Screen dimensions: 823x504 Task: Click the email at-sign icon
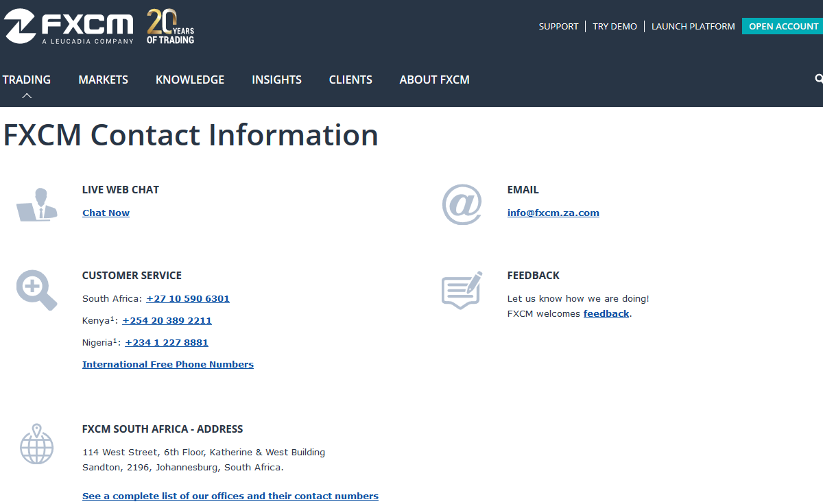[x=462, y=204]
